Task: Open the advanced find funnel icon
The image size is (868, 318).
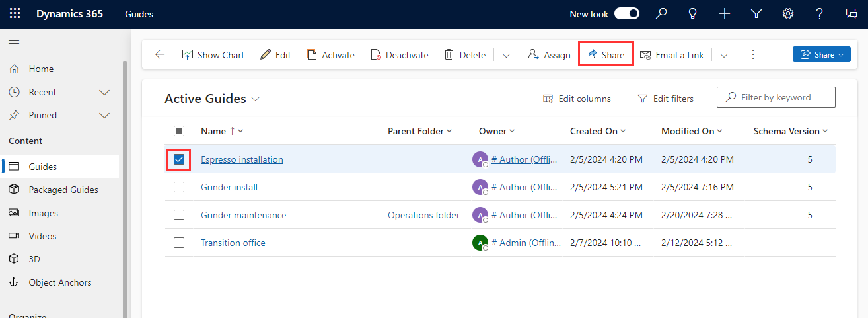Action: pyautogui.click(x=756, y=14)
